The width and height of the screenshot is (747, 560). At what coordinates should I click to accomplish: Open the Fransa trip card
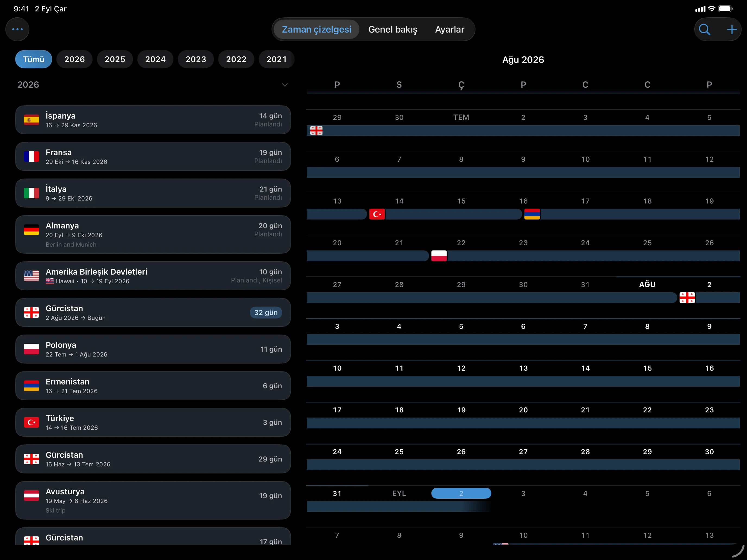153,157
